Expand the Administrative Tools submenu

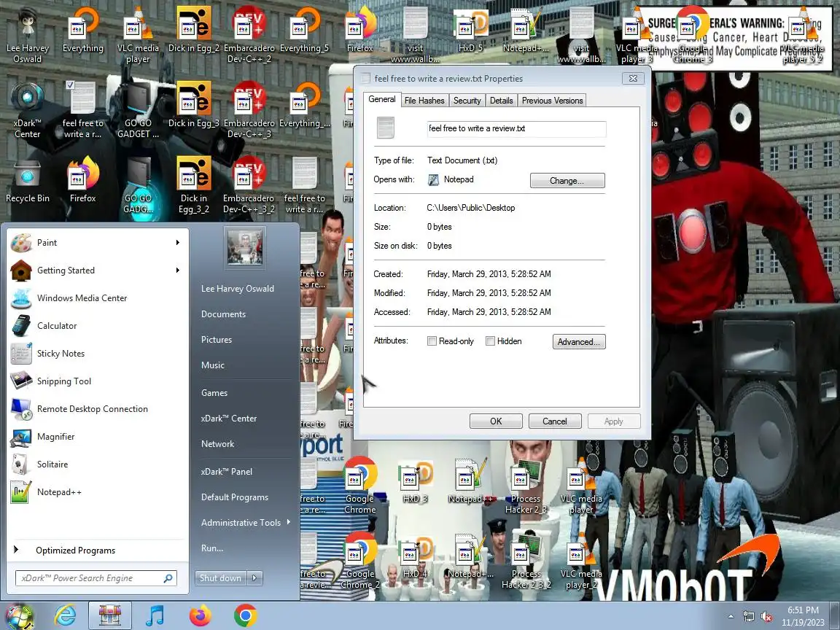[245, 522]
